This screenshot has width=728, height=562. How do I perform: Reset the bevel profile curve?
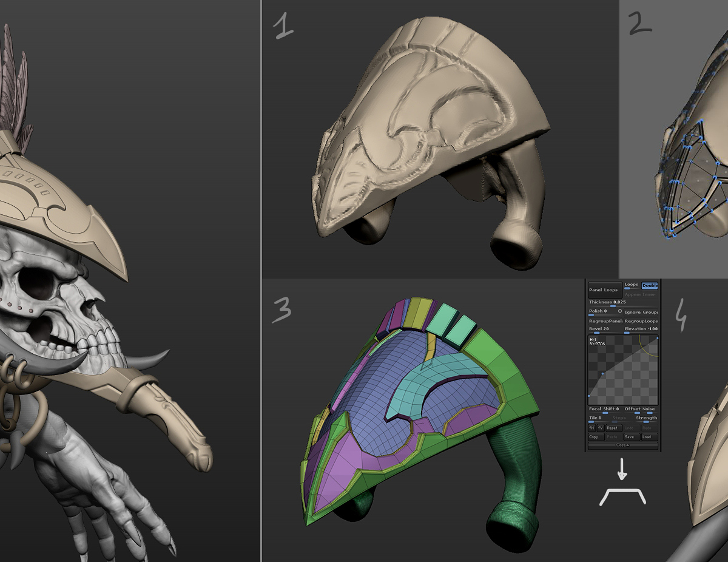click(613, 428)
